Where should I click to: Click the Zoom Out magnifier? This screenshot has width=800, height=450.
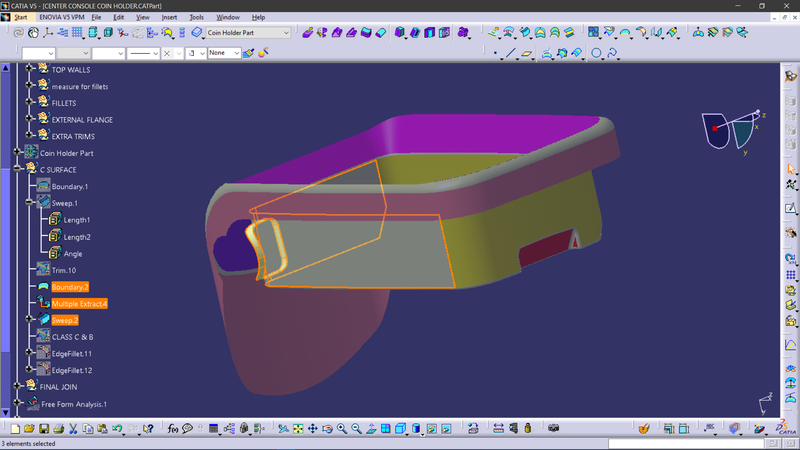tap(356, 429)
